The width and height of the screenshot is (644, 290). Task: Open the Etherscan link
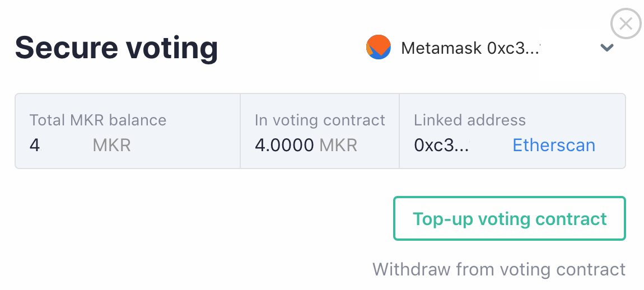553,146
